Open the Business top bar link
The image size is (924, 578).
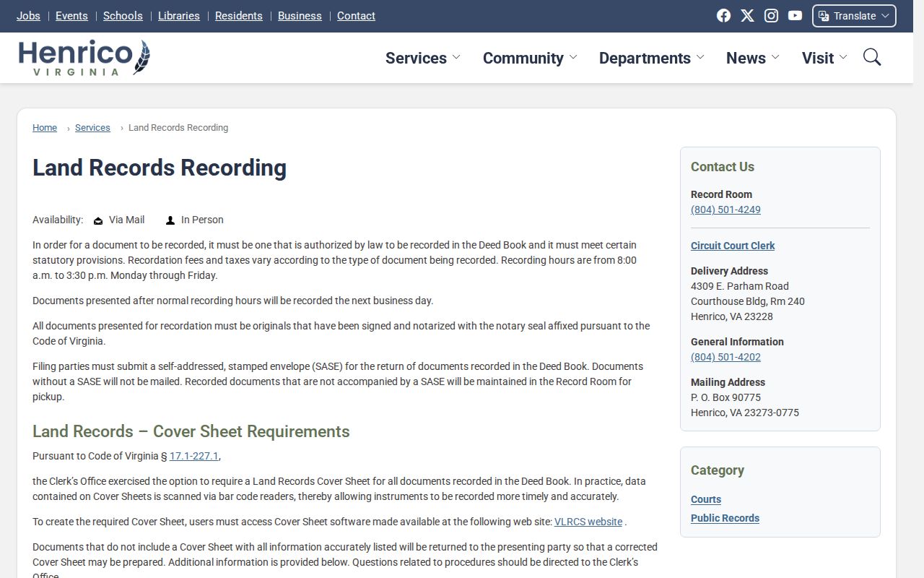click(x=300, y=16)
